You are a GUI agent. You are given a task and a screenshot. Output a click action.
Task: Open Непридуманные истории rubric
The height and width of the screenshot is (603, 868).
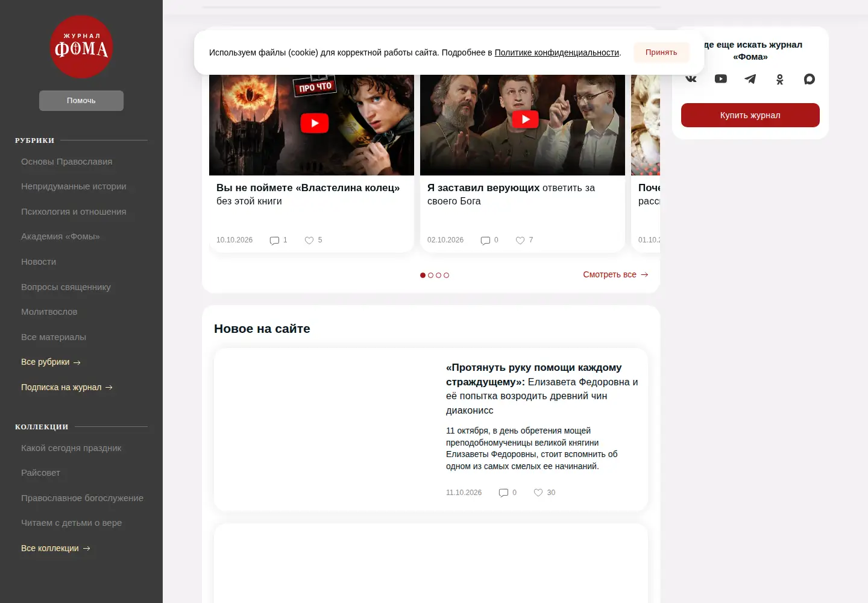pyautogui.click(x=74, y=186)
